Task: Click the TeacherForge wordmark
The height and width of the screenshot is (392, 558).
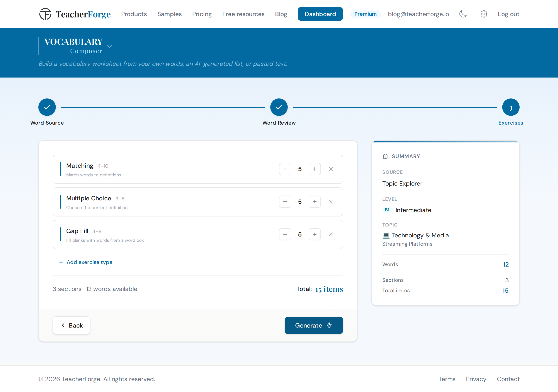Action: pos(83,14)
